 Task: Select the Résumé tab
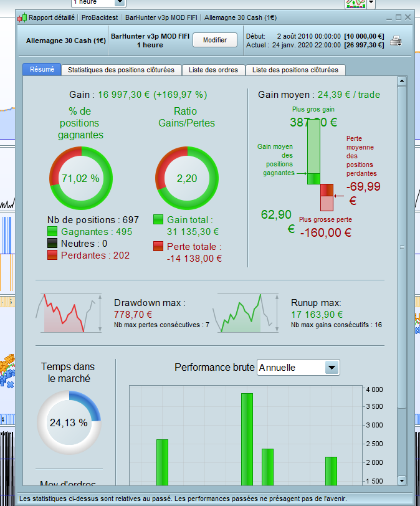point(42,69)
